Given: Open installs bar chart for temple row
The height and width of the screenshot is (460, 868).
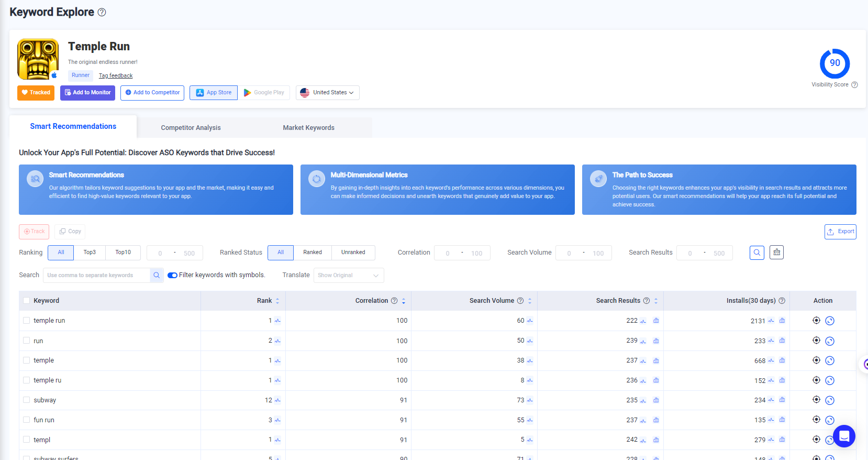Looking at the screenshot, I should (x=782, y=360).
